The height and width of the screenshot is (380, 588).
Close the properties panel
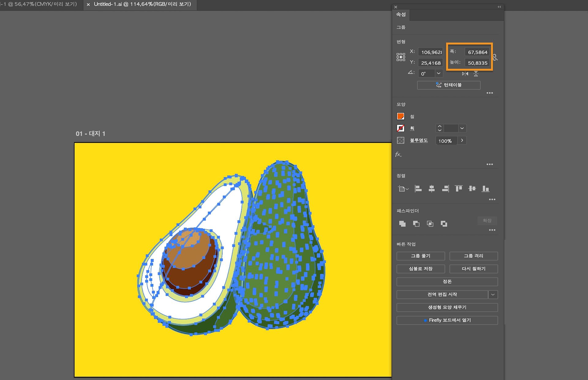(x=396, y=7)
